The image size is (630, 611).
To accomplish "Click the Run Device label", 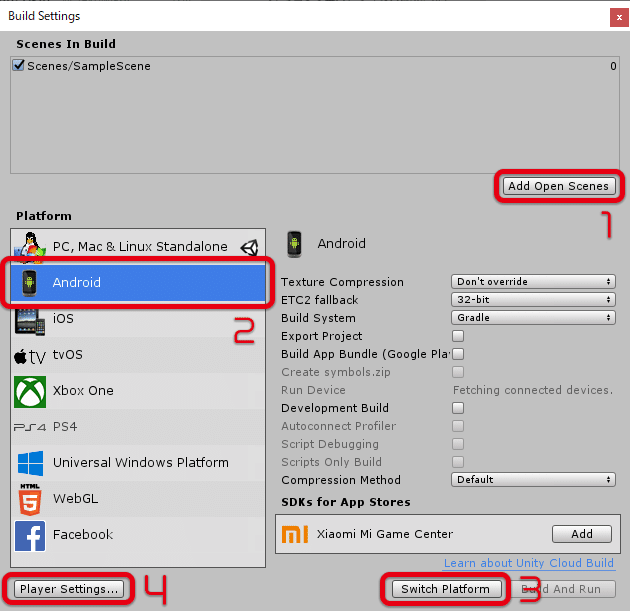I will point(313,390).
